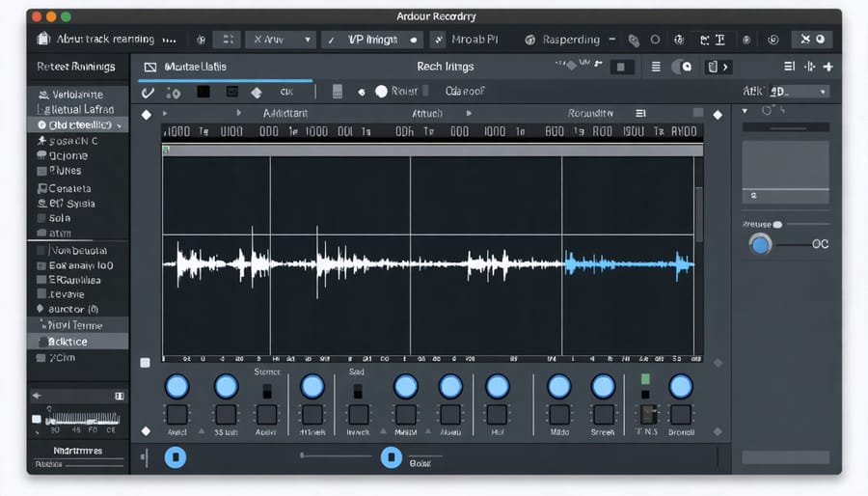Click the vertical split icon left of the plus
This screenshot has width=868, height=496.
point(810,67)
